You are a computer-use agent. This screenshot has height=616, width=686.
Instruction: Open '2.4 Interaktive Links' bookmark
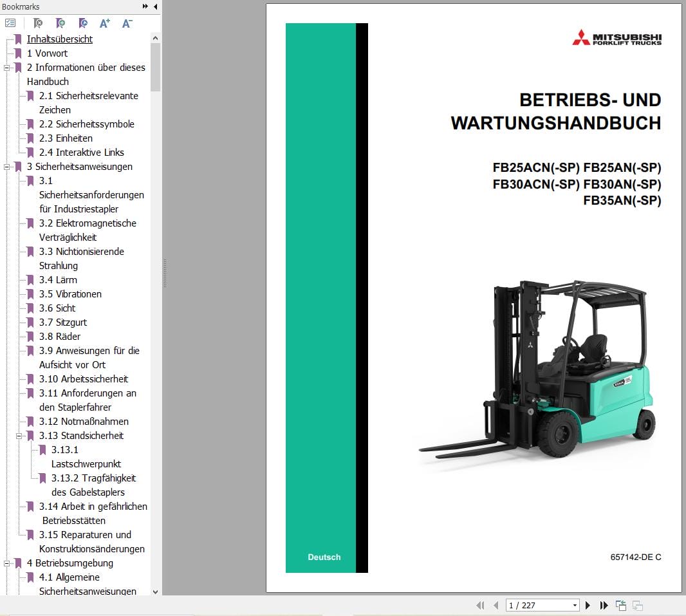coord(81,153)
